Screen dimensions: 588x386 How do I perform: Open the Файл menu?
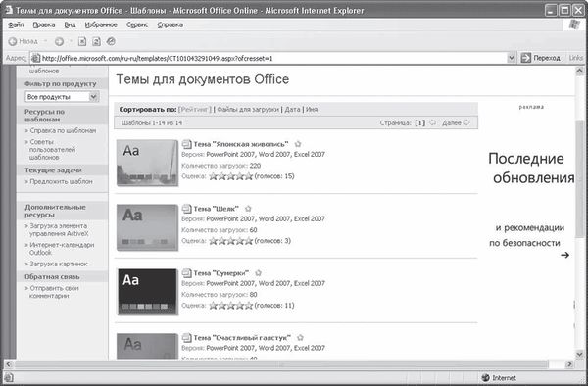click(x=16, y=24)
